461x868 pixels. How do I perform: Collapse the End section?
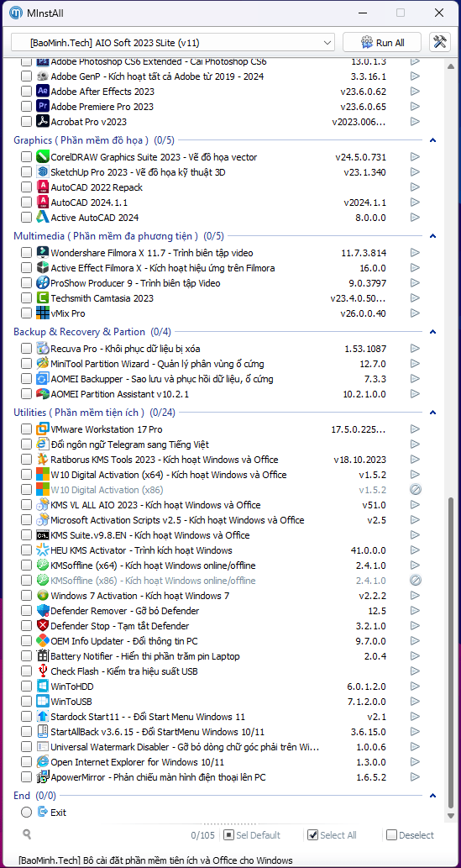point(433,796)
